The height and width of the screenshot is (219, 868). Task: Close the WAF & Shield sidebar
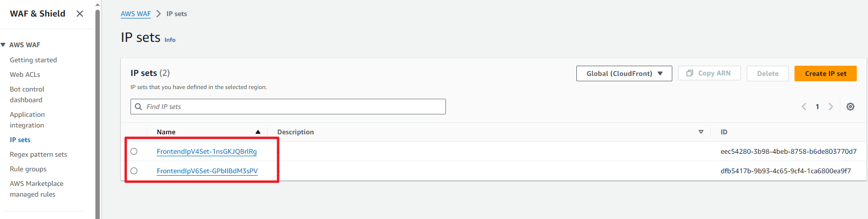80,14
